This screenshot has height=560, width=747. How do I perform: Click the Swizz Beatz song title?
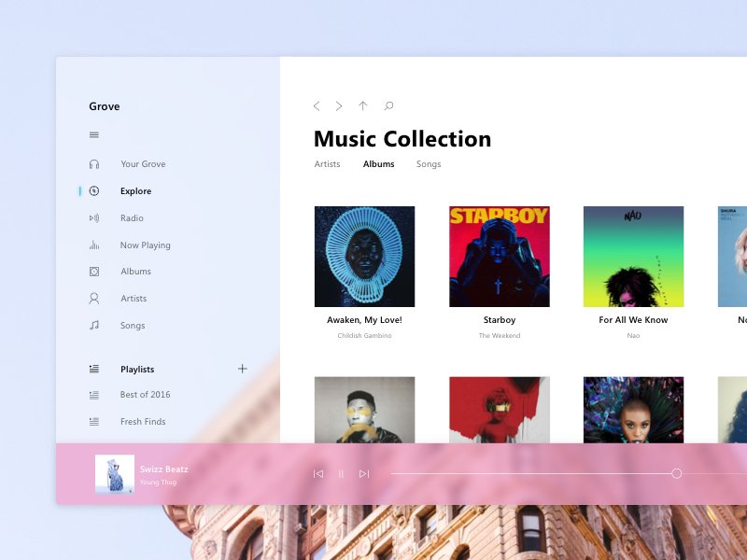coord(164,469)
